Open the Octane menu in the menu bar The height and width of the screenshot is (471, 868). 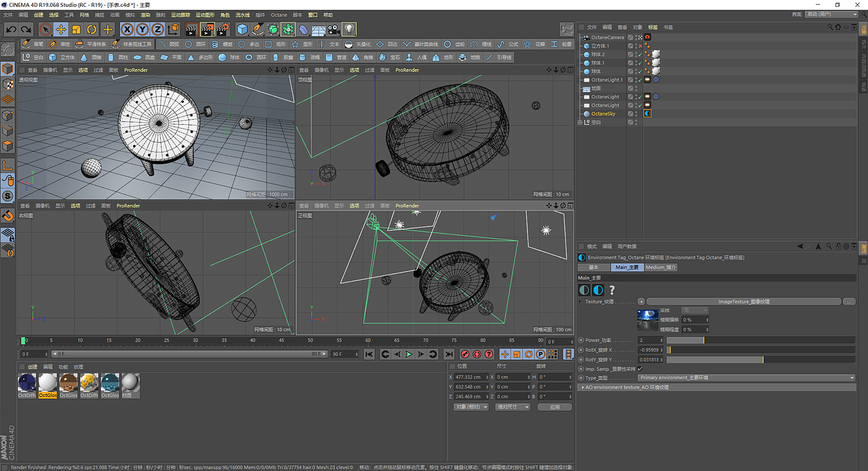279,14
